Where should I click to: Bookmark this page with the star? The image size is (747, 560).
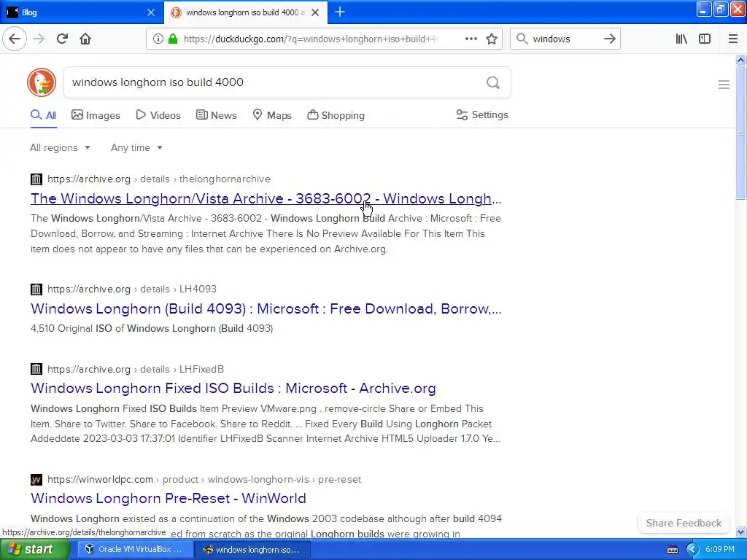(x=492, y=39)
